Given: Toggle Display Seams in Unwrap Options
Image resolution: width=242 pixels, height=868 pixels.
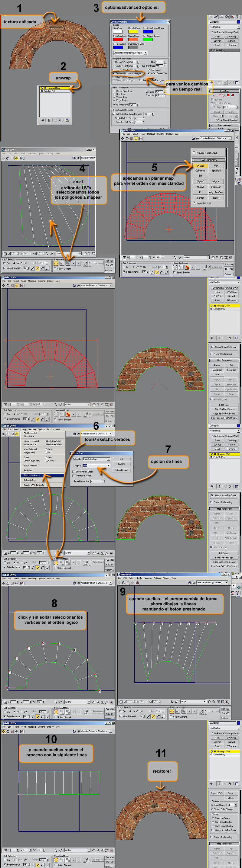Looking at the screenshot, I should coord(145,37).
